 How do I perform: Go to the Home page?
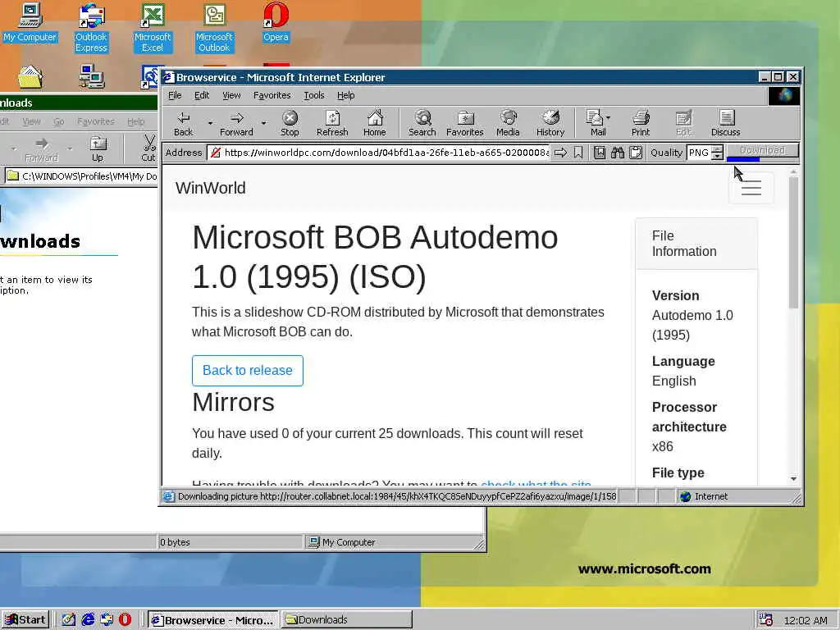(x=374, y=124)
